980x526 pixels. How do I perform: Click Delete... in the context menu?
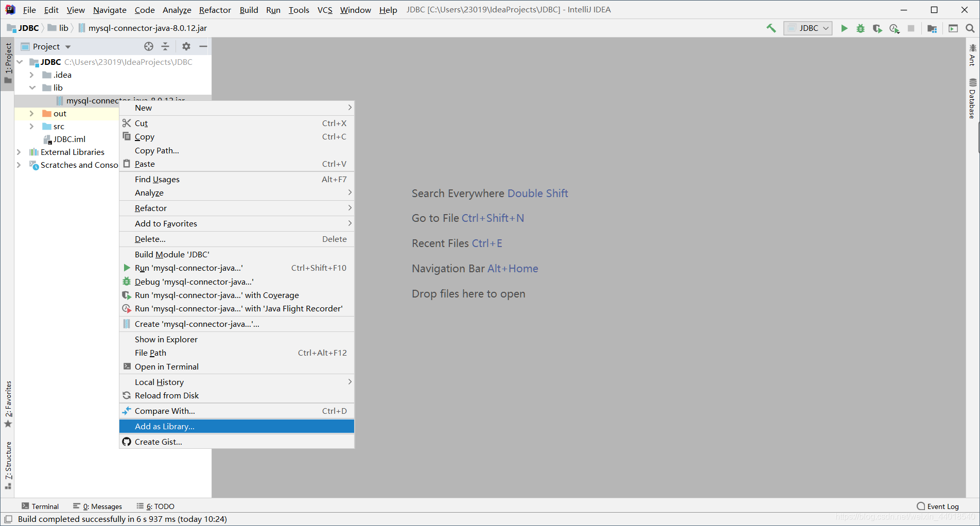click(x=237, y=239)
